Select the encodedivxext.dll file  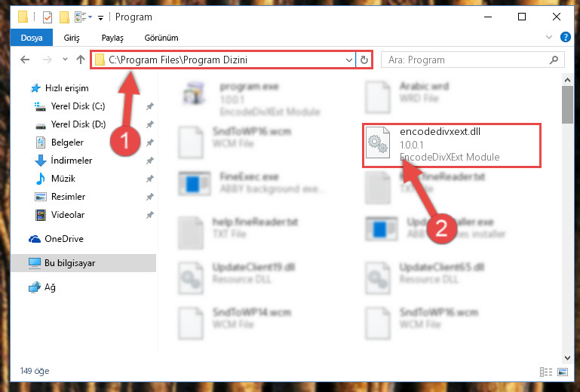451,145
